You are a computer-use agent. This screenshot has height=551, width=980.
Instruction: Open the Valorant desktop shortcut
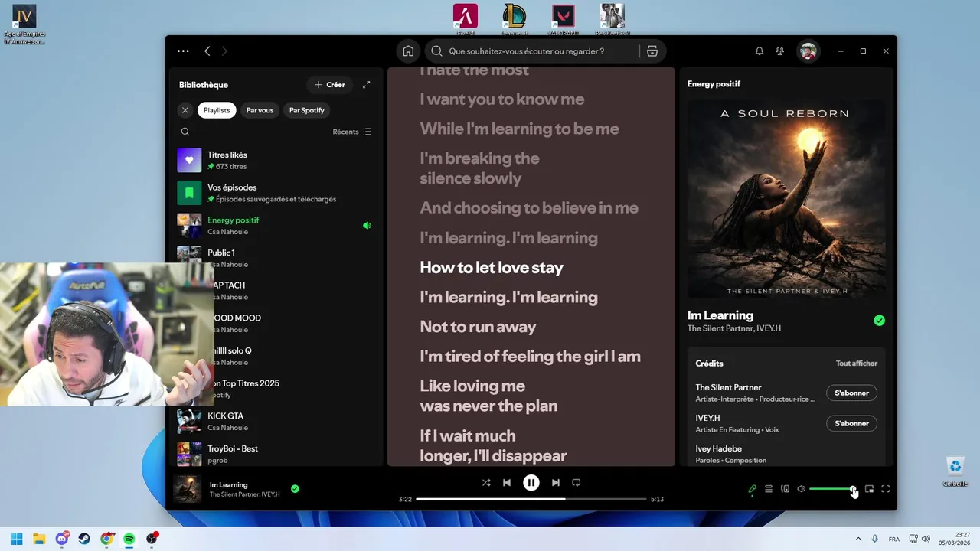pos(563,20)
